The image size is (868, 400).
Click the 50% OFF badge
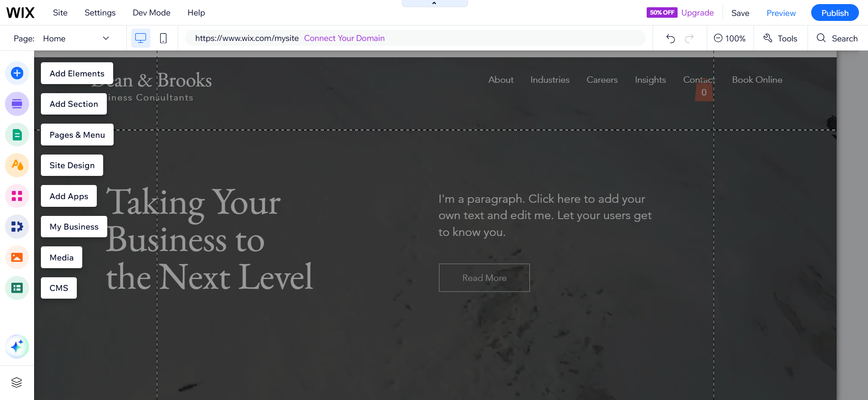(662, 13)
